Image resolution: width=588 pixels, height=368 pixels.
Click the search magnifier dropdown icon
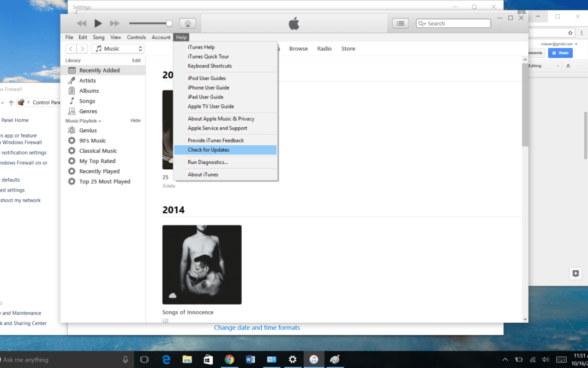pos(422,23)
